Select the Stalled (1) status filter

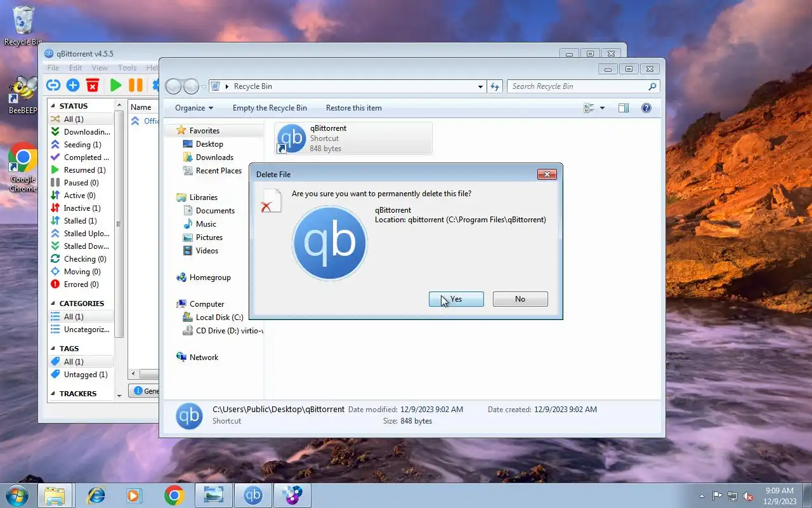pos(81,221)
